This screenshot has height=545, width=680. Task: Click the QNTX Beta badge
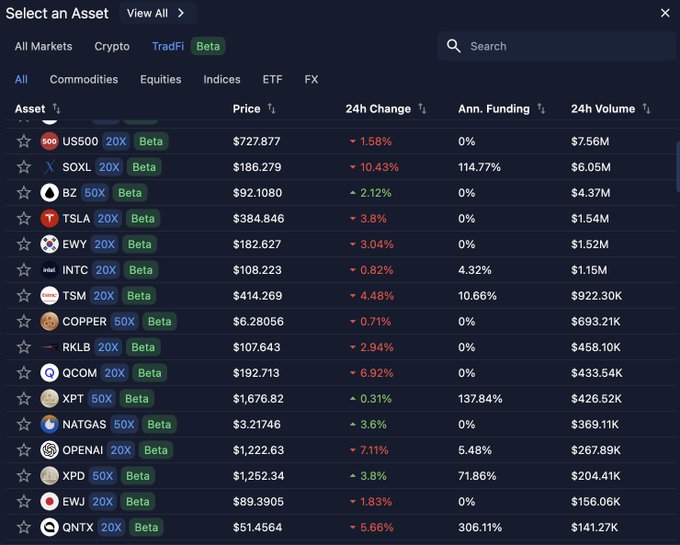pos(147,527)
